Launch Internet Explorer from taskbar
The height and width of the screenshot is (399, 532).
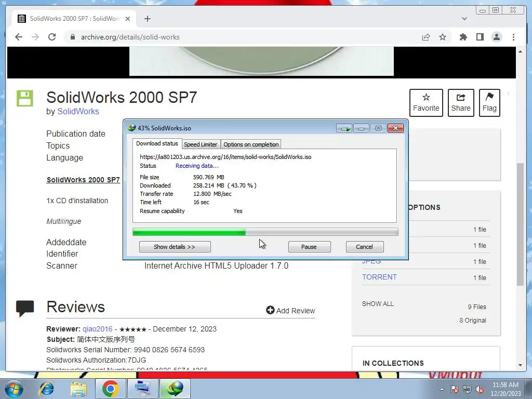[x=46, y=389]
